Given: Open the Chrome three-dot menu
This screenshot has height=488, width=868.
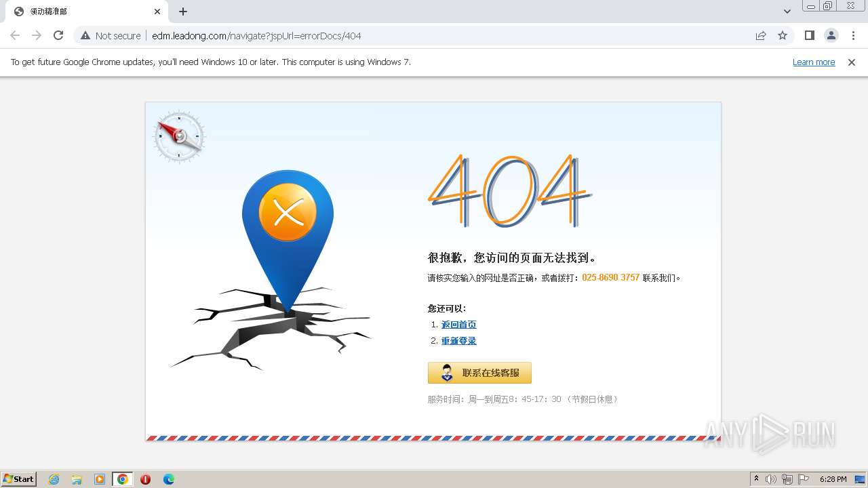Looking at the screenshot, I should click(853, 35).
